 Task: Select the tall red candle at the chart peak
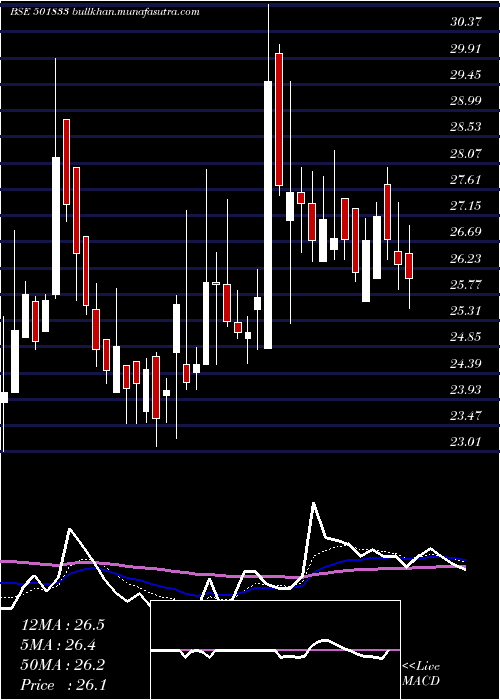(279, 119)
